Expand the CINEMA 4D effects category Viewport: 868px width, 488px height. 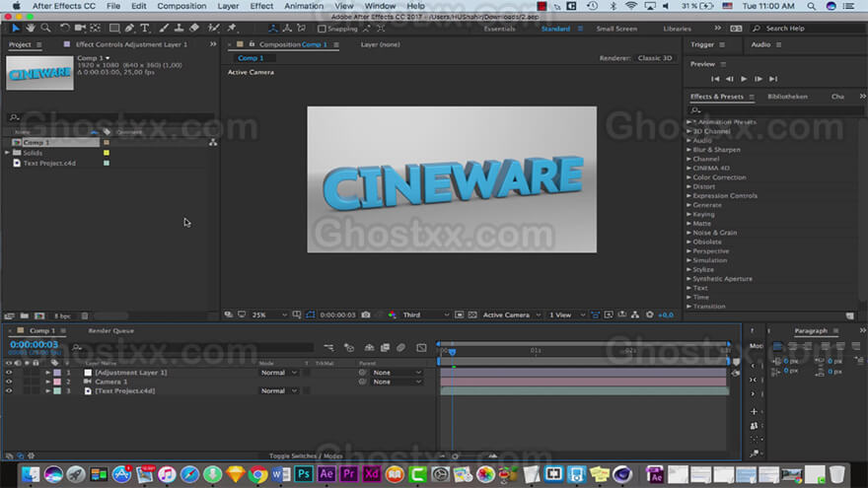pyautogui.click(x=688, y=168)
